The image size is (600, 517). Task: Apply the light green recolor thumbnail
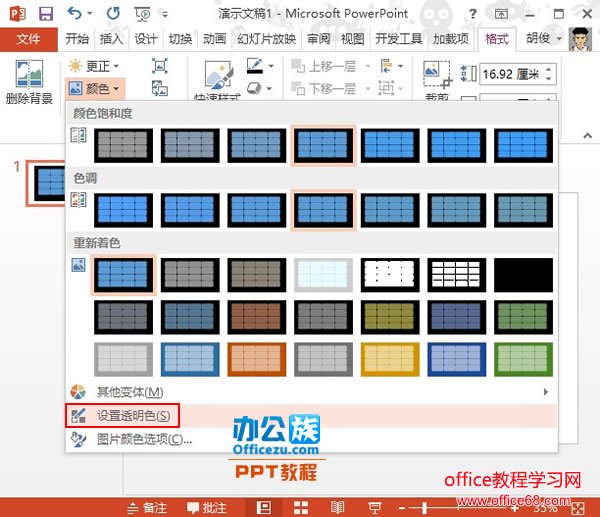523,359
